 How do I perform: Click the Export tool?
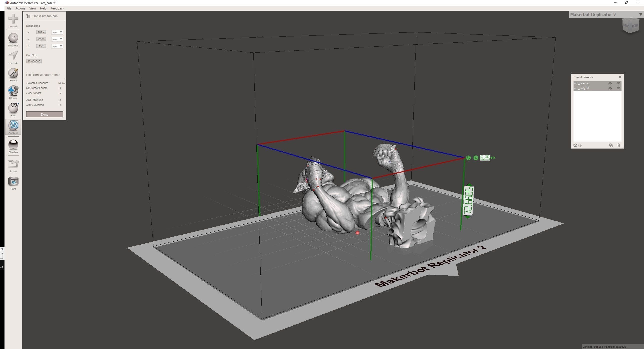coord(13,166)
